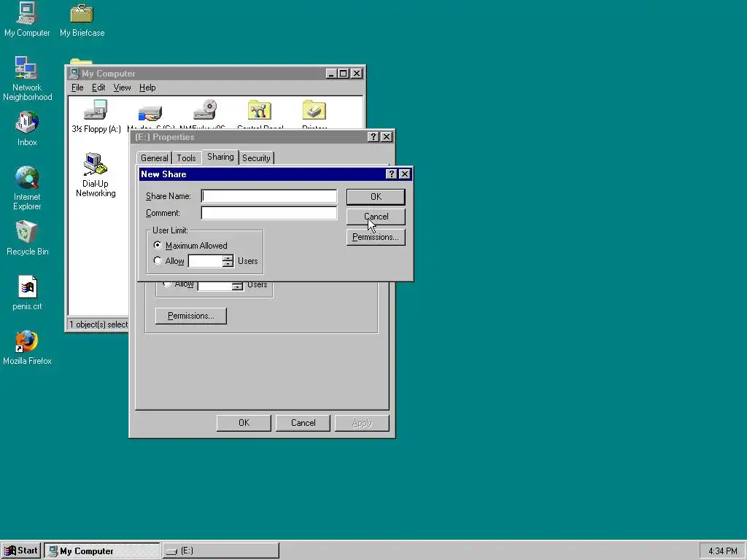Launch Internet Explorer from the desktop
The height and width of the screenshot is (560, 747).
point(27,188)
